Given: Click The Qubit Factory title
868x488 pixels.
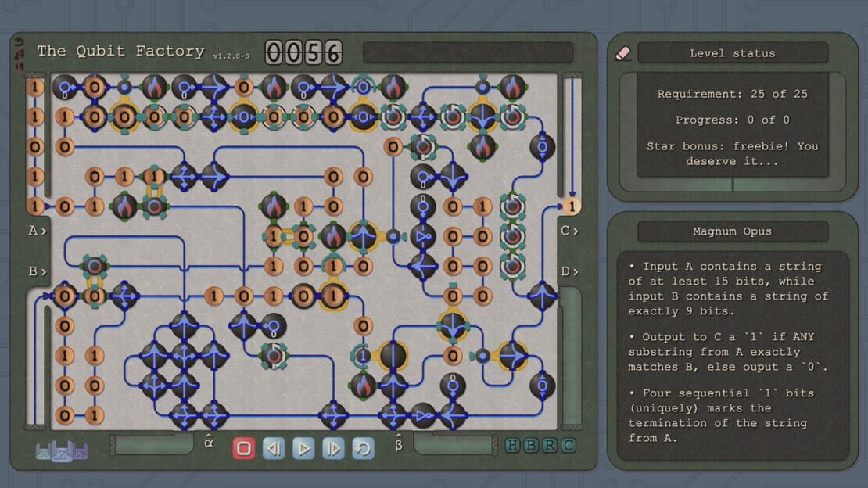Looking at the screenshot, I should pyautogui.click(x=120, y=52).
